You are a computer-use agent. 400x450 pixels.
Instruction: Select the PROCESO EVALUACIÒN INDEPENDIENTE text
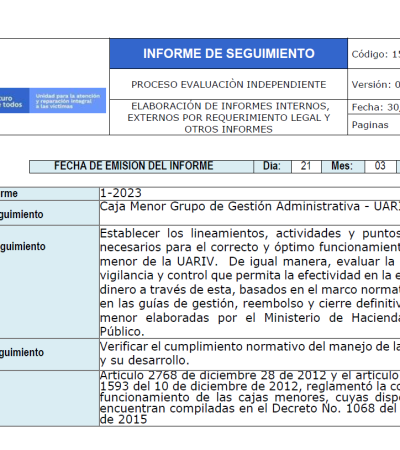[229, 85]
